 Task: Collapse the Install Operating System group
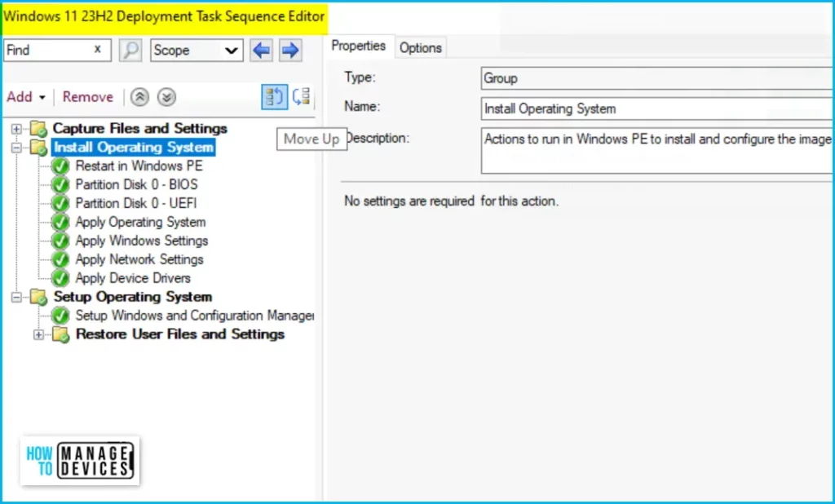pyautogui.click(x=16, y=148)
